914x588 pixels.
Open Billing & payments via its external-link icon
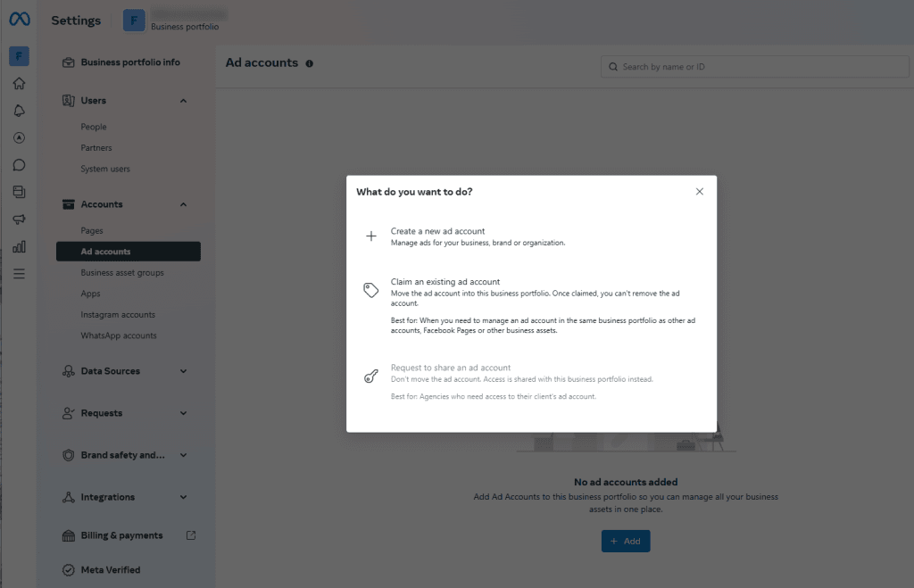(x=189, y=534)
